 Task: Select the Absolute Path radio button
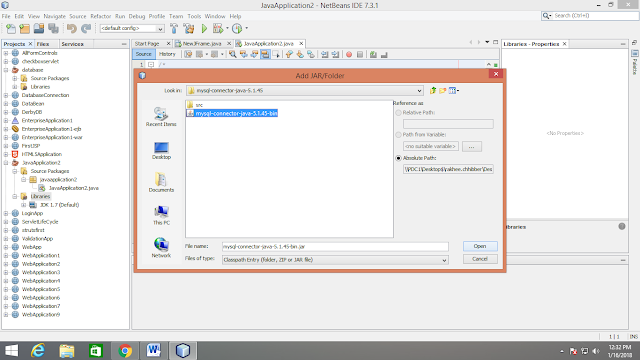tap(398, 158)
